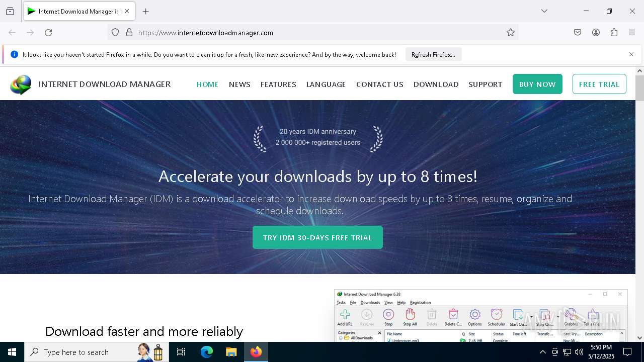Go back one page with the arrow

(x=12, y=33)
